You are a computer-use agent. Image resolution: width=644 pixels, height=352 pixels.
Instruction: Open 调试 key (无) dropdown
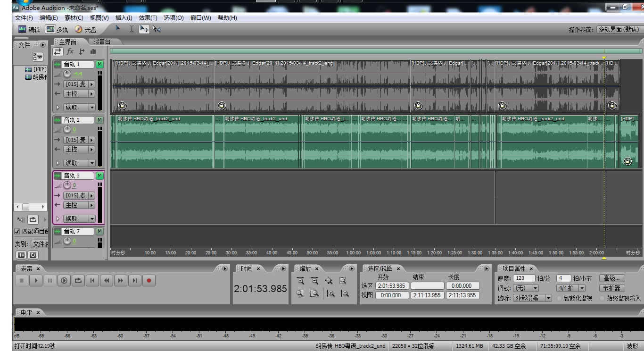pyautogui.click(x=526, y=288)
